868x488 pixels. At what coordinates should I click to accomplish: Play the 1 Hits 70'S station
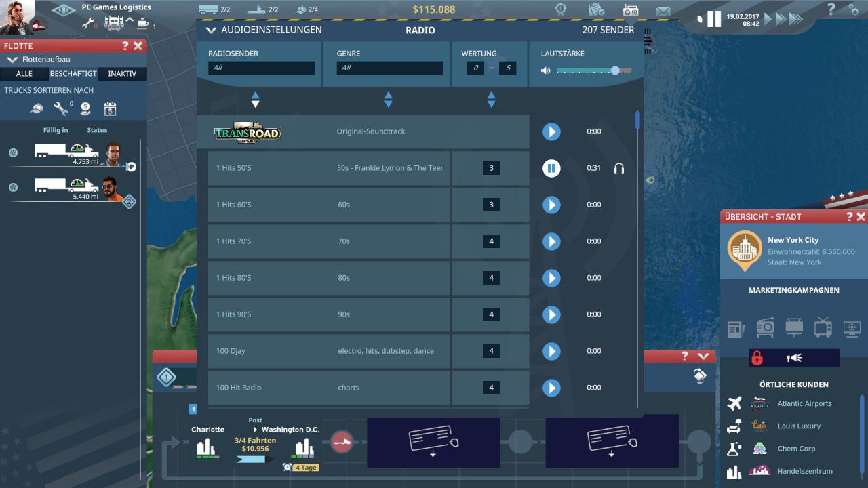pyautogui.click(x=551, y=241)
